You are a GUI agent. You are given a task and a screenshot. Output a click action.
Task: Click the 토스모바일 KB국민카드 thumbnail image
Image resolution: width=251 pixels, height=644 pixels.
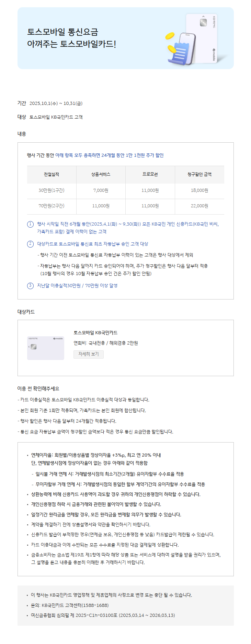pos(46,348)
